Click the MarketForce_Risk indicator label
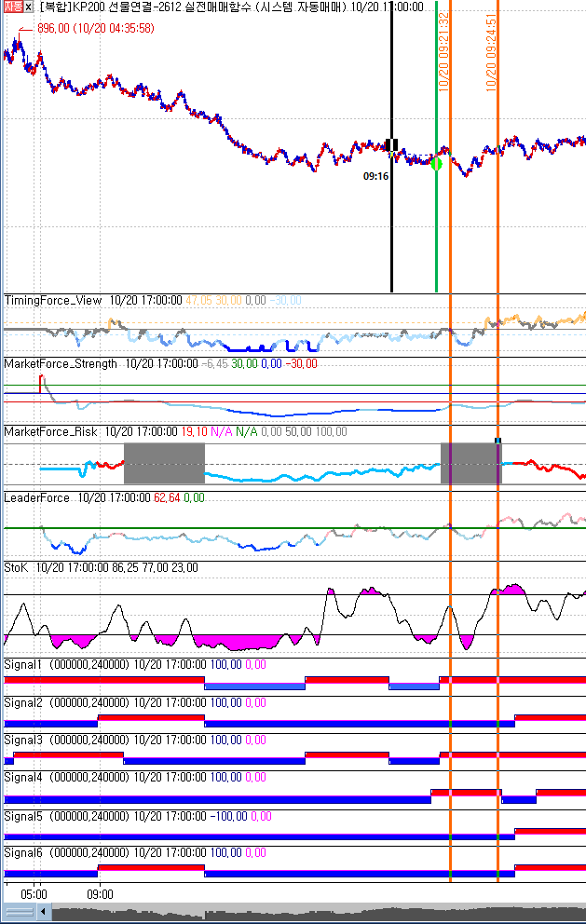586x924 pixels. pyautogui.click(x=50, y=432)
